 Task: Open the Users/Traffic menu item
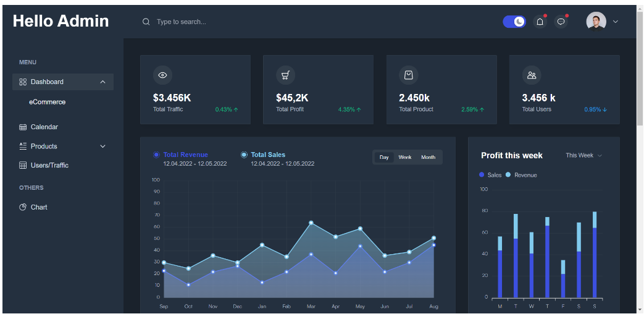point(63,165)
